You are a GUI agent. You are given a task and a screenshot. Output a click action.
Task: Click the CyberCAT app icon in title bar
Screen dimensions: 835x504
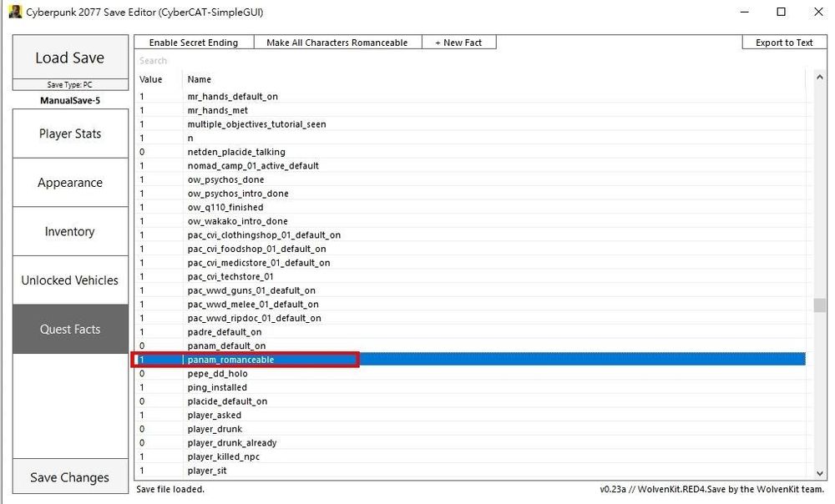15,12
